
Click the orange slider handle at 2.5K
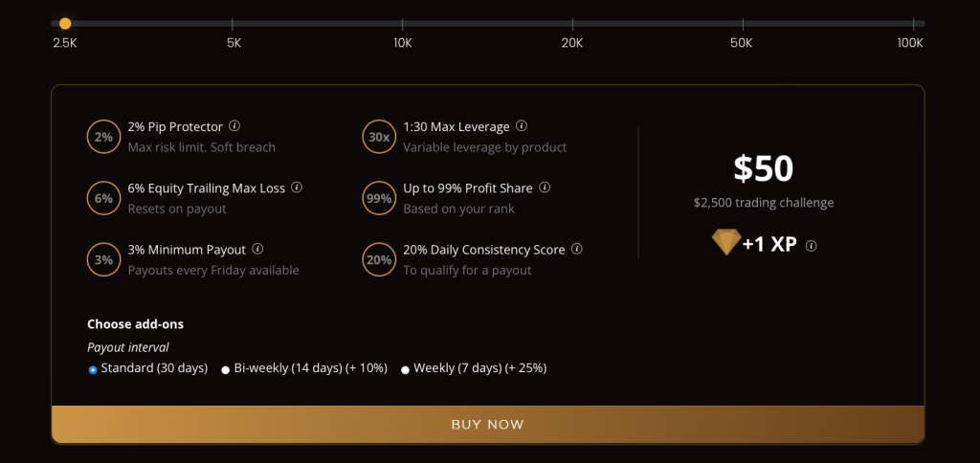click(x=65, y=23)
